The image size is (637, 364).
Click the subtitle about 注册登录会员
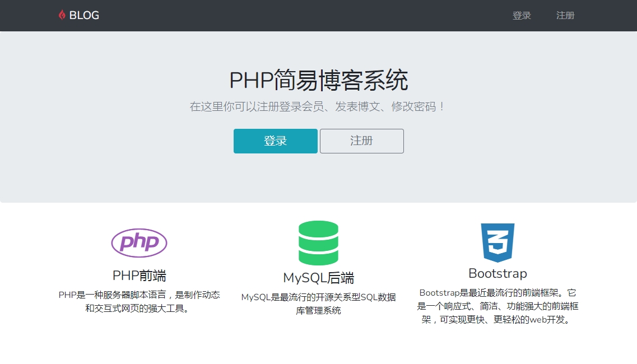pos(318,106)
